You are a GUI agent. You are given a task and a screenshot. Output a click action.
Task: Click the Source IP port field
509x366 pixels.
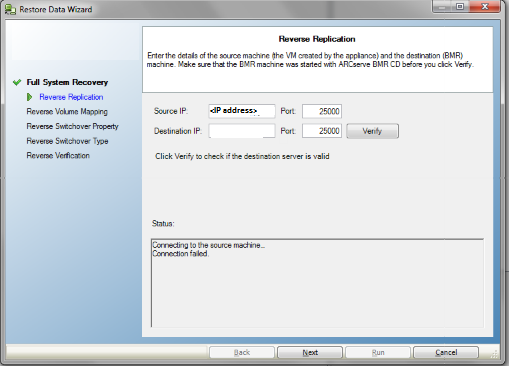point(322,111)
